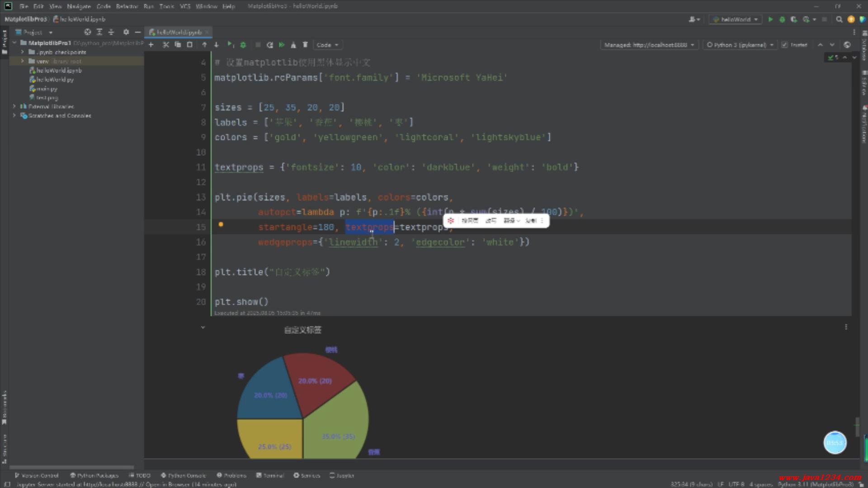Click the debug cell bug icon
This screenshot has width=868, height=488.
(x=243, y=45)
